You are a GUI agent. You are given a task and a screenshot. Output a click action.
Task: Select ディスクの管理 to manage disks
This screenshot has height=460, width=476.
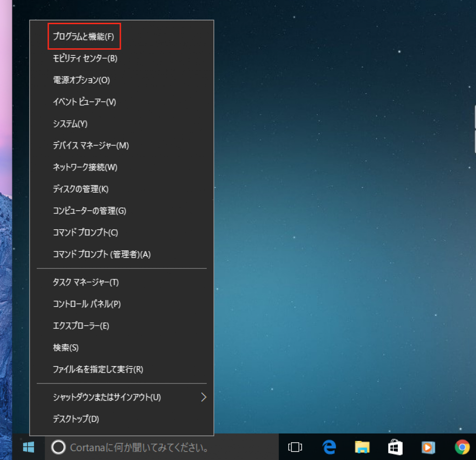pos(81,189)
